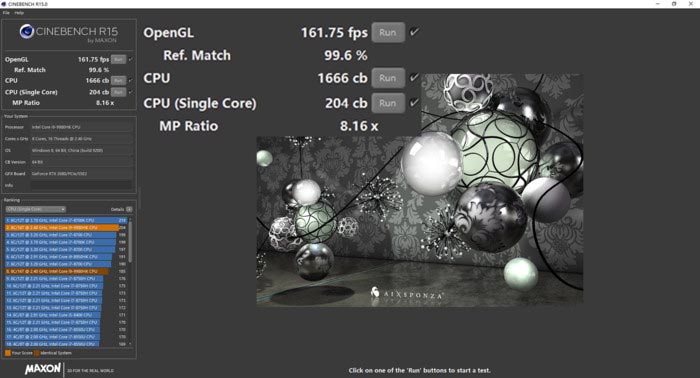Select ranking row 5 with score 197
This screenshot has width=700, height=378.
point(66,249)
